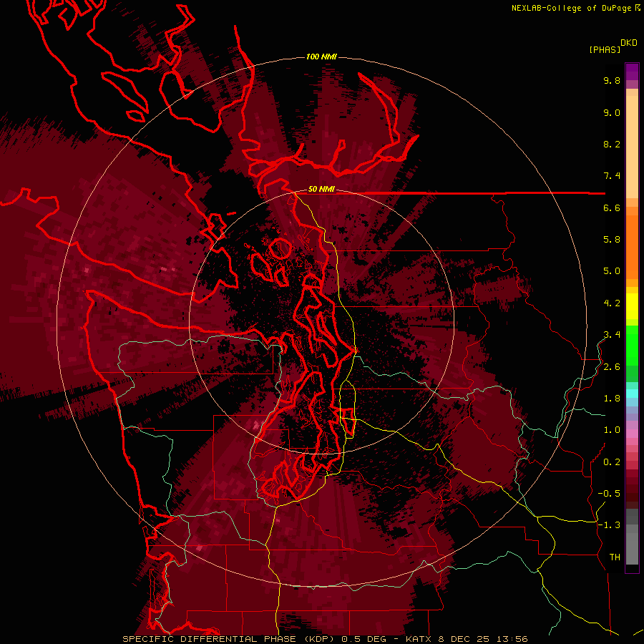
Task: Click the cyan color bar segment
Action: pyautogui.click(x=632, y=394)
